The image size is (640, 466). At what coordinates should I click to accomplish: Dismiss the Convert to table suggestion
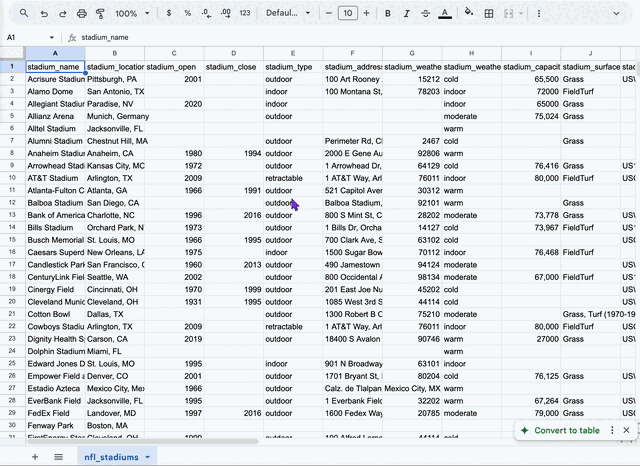point(627,430)
